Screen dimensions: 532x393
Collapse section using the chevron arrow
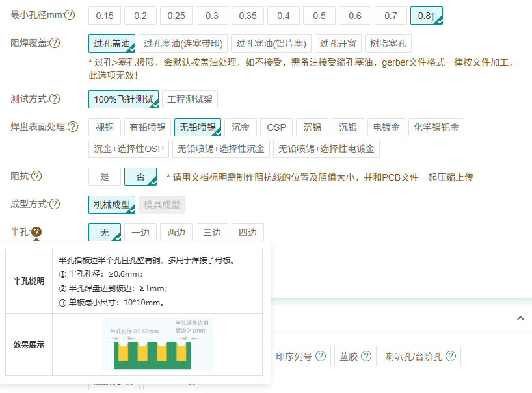coord(520,318)
